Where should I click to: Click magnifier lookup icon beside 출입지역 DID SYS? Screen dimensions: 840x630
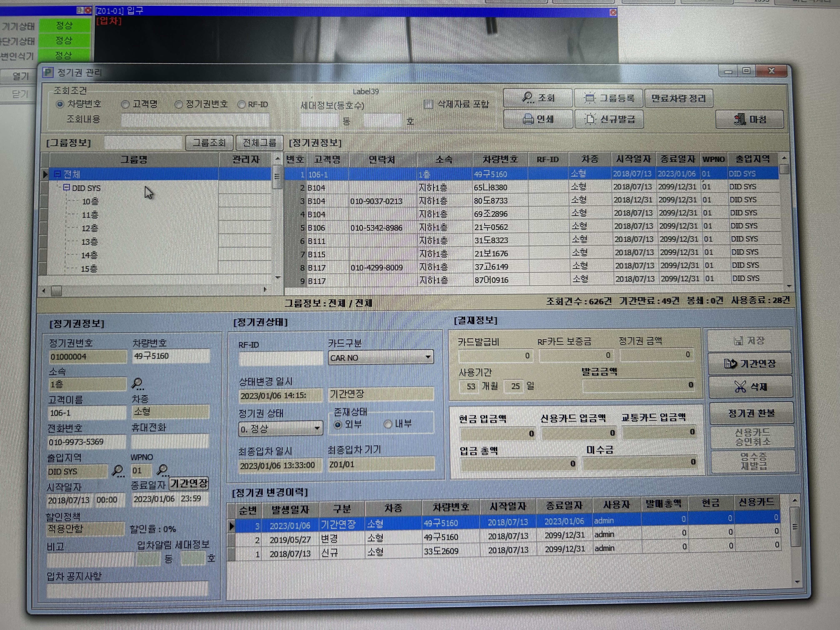[x=118, y=471]
